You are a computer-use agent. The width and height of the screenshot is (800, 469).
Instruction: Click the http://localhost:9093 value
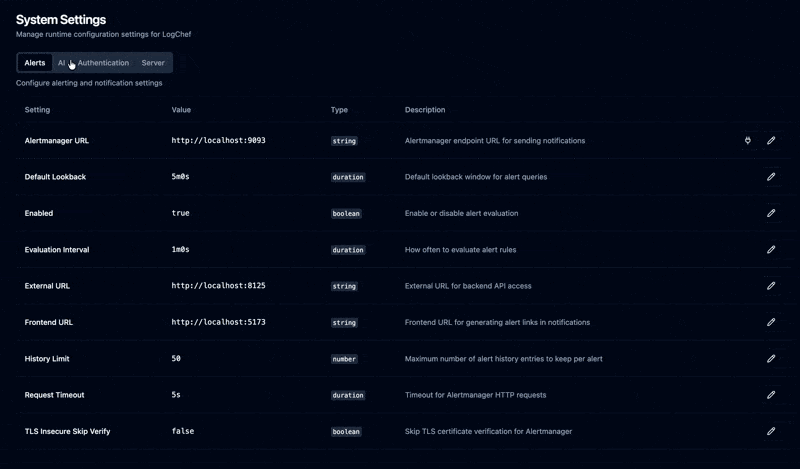[218, 141]
